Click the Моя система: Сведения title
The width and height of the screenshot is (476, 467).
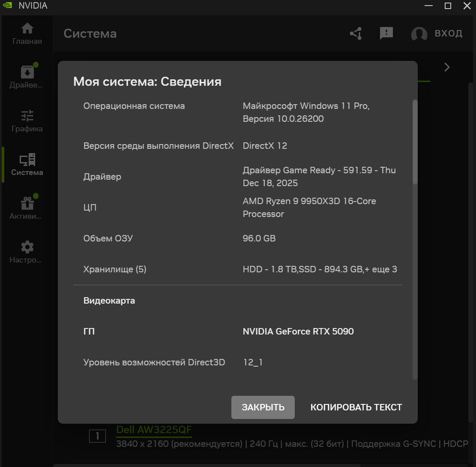147,81
